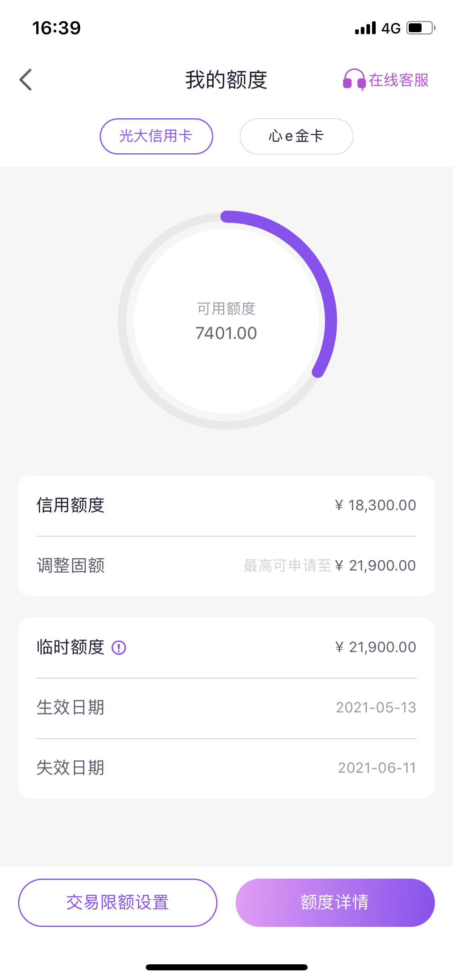The width and height of the screenshot is (453, 980).
Task: Tap the cellular signal bars icon
Action: pos(366,28)
